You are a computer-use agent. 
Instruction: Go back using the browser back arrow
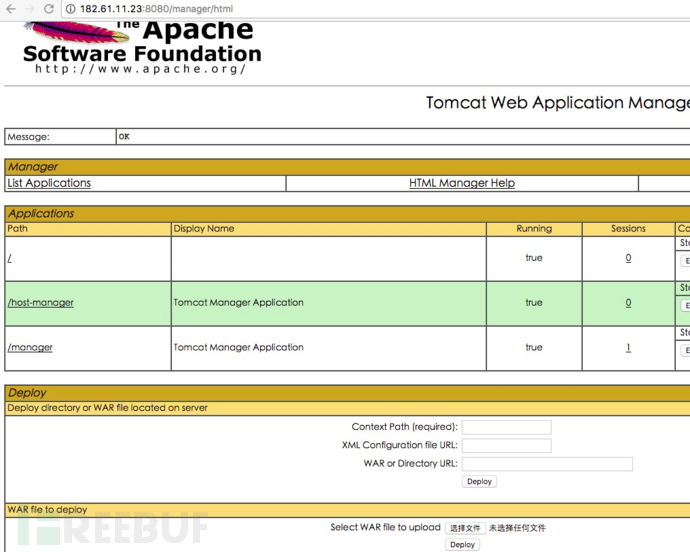click(x=11, y=8)
